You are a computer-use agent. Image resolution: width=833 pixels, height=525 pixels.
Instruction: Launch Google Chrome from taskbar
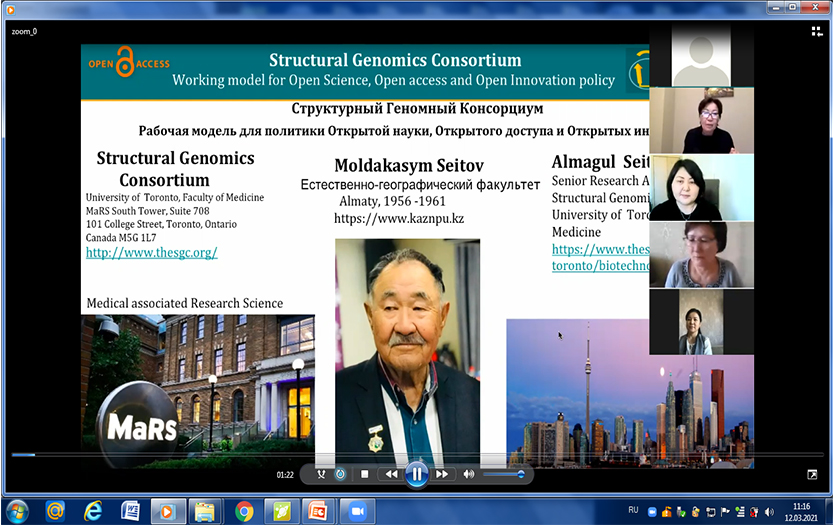pyautogui.click(x=244, y=512)
